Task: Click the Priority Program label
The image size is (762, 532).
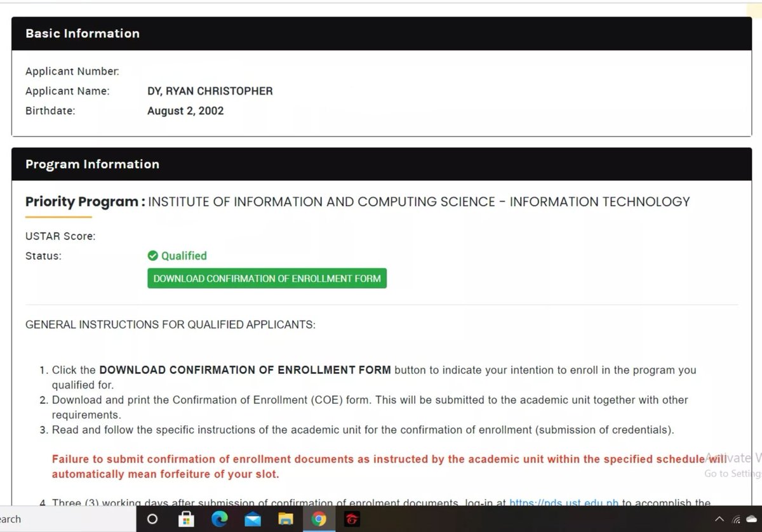Action: point(85,203)
